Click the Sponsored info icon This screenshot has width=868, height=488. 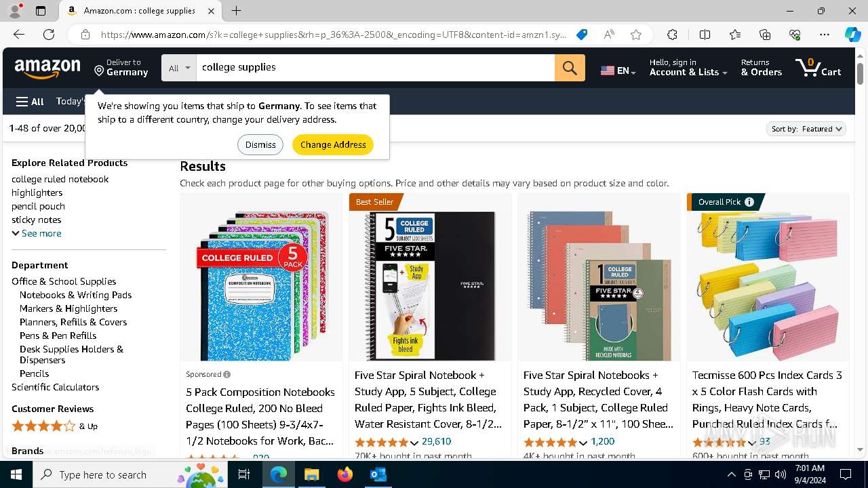pyautogui.click(x=227, y=374)
